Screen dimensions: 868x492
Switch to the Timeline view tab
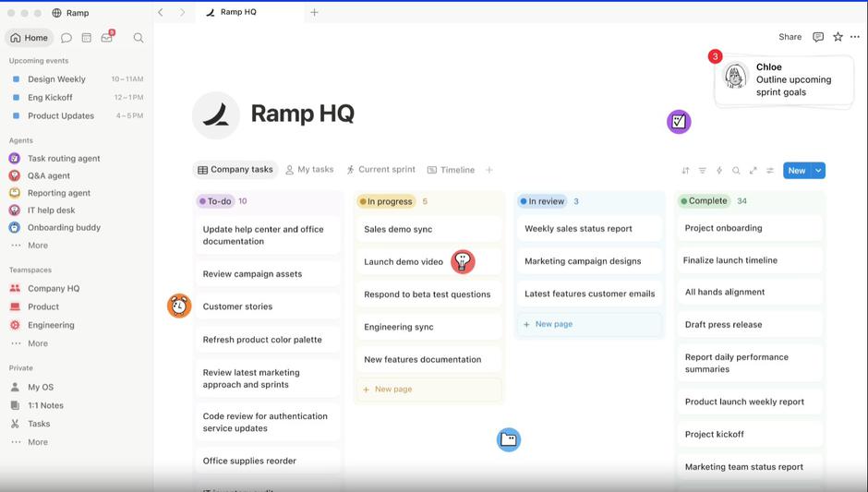pos(451,170)
